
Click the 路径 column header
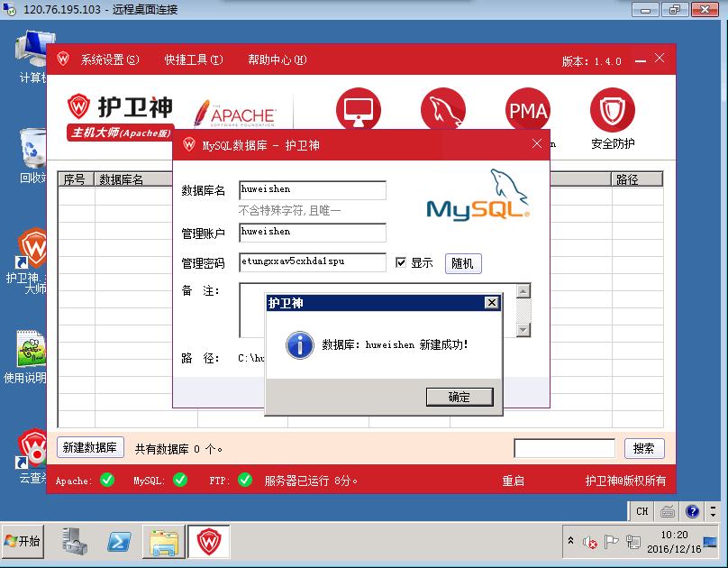pos(637,179)
